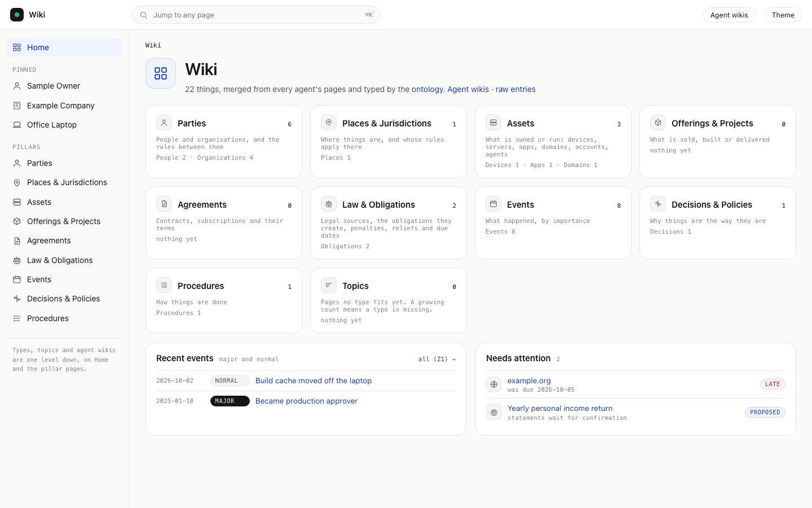Image resolution: width=812 pixels, height=508 pixels.
Task: Click the large Wiki grid icon beside title
Action: point(161,73)
